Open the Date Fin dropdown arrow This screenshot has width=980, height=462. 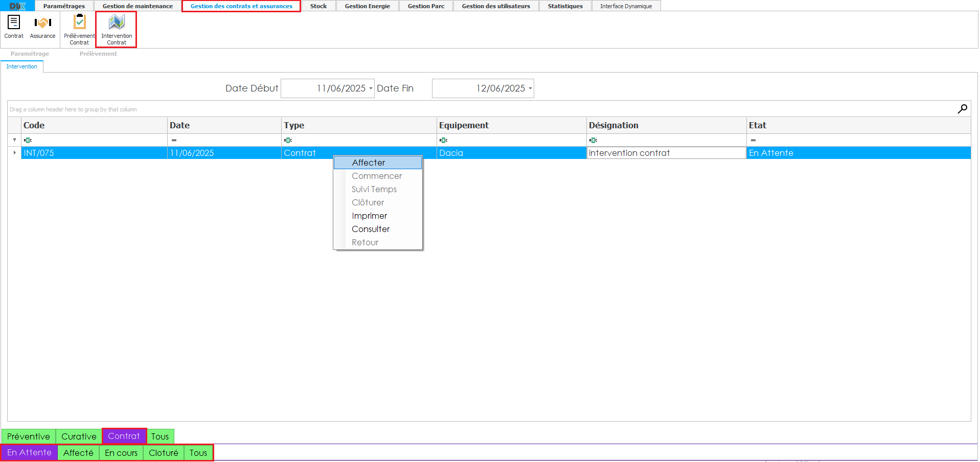pyautogui.click(x=530, y=88)
